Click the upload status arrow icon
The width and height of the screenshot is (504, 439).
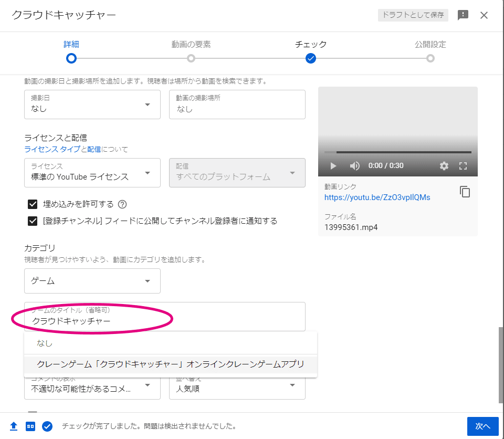click(14, 426)
